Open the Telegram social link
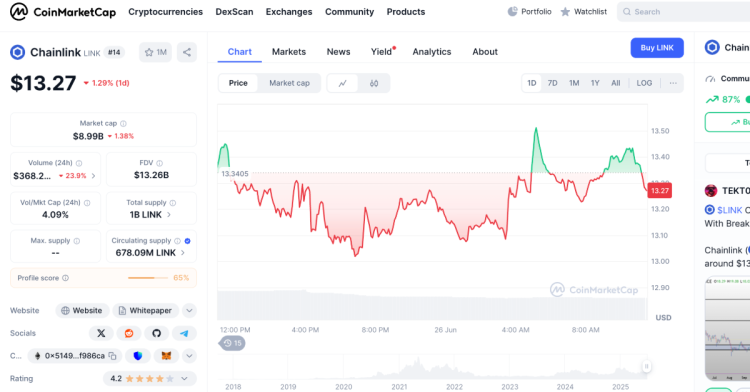750x392 pixels. [184, 333]
